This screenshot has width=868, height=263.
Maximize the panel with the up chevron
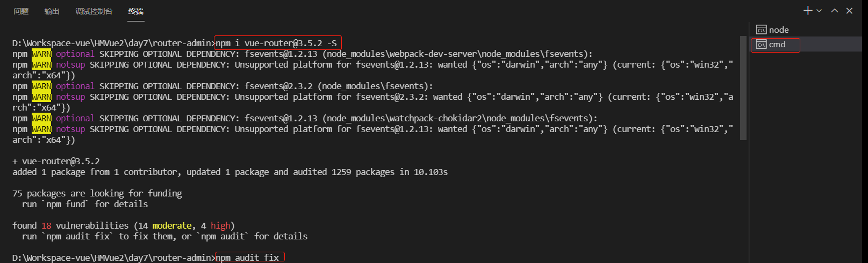pos(835,11)
